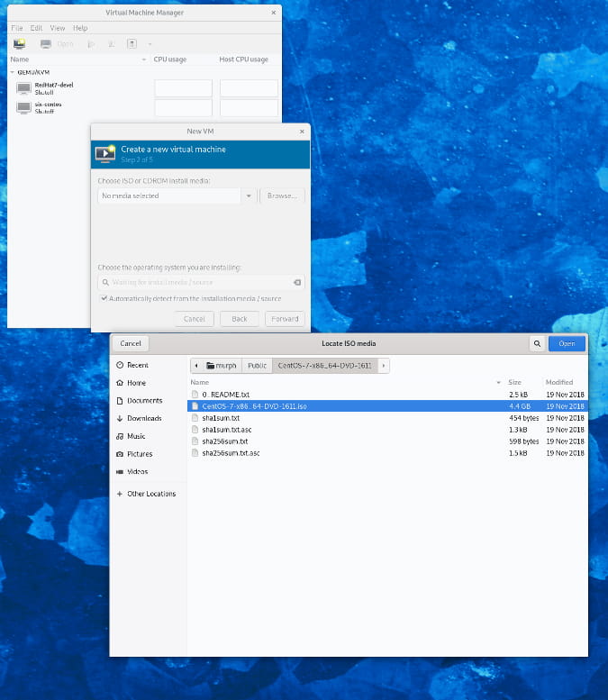Viewport: 608px width, 700px height.
Task: Click the create new virtual machine toolbar icon
Action: pyautogui.click(x=19, y=43)
